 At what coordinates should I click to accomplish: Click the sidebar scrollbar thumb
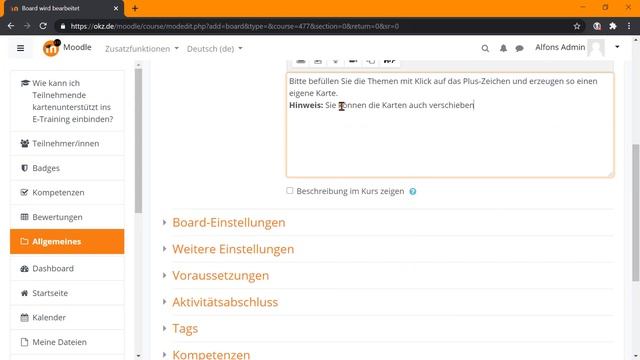(138, 141)
